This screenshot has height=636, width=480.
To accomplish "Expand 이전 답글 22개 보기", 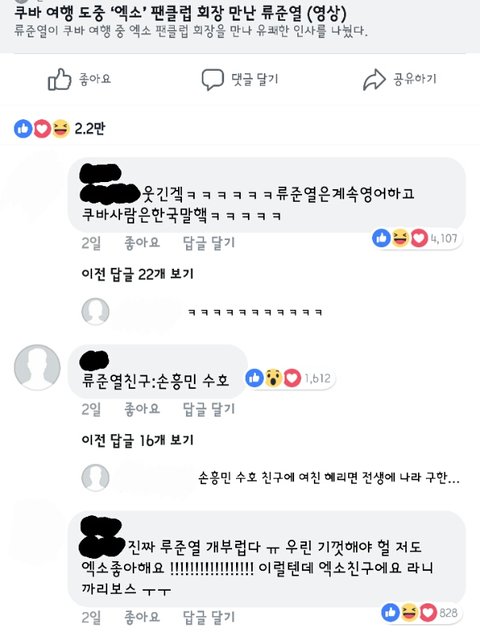I will click(x=138, y=274).
